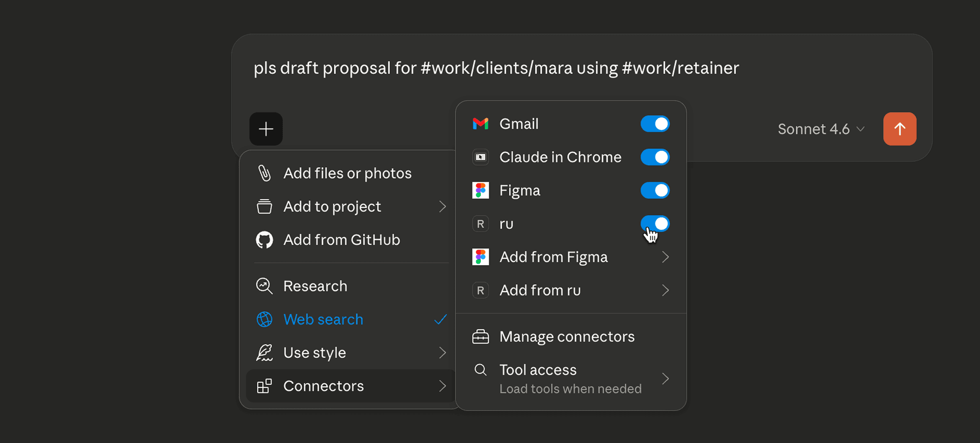Open Tool access settings
Viewport: 980px width, 443px height.
point(571,379)
